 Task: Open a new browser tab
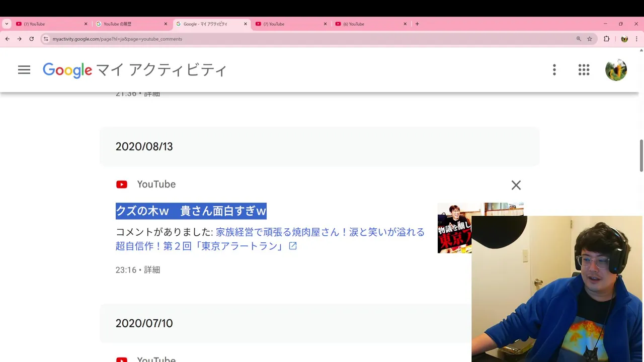pyautogui.click(x=417, y=24)
